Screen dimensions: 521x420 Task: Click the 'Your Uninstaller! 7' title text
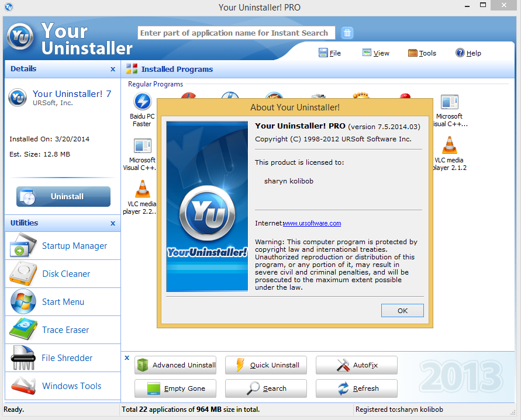tap(72, 93)
